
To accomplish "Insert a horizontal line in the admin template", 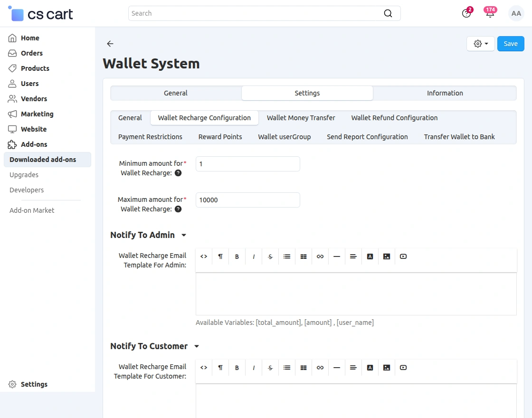I will click(336, 256).
